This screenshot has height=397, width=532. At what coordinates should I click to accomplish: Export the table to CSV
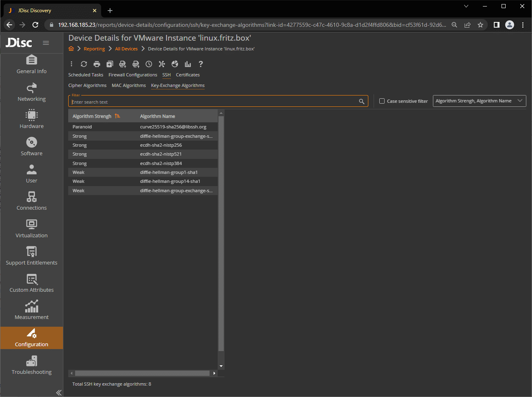click(x=136, y=64)
